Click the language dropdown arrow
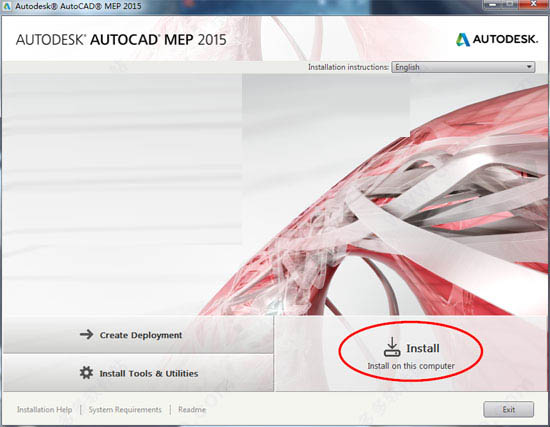The image size is (550, 427). pyautogui.click(x=529, y=67)
